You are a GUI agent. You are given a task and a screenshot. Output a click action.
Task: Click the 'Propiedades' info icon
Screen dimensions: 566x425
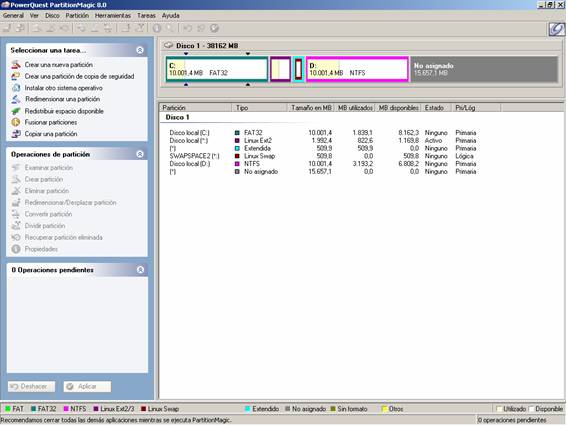[x=16, y=249]
